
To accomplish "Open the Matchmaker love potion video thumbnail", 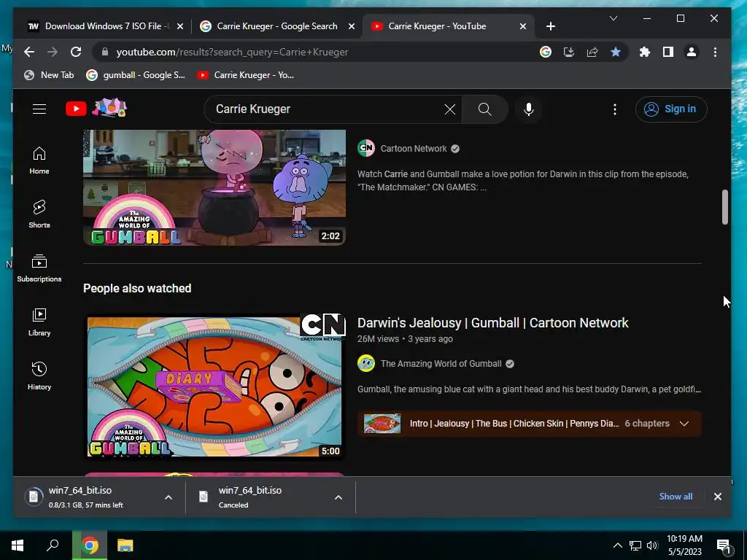I will coord(214,187).
